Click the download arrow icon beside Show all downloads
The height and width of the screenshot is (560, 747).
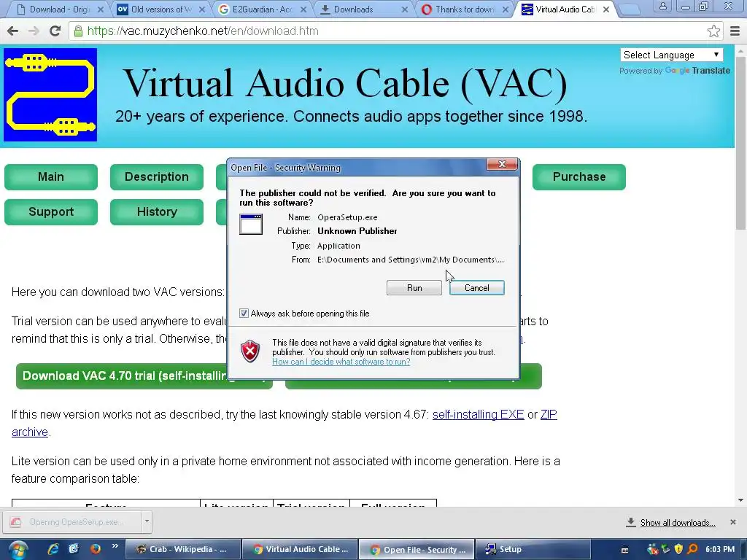click(630, 522)
